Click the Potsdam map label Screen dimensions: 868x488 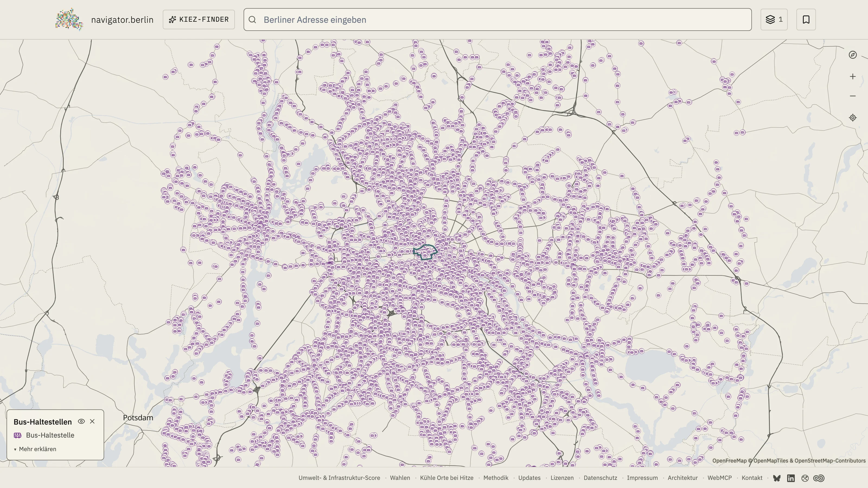tap(138, 418)
